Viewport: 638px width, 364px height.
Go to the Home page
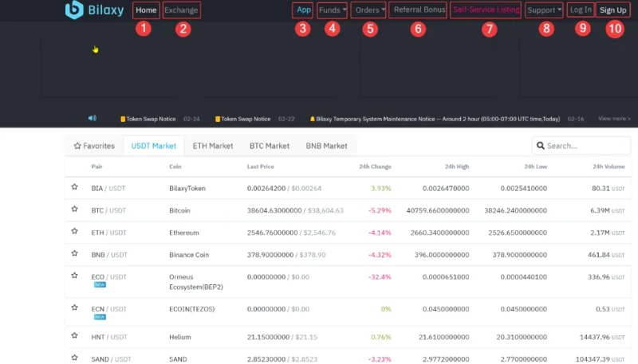click(x=146, y=10)
